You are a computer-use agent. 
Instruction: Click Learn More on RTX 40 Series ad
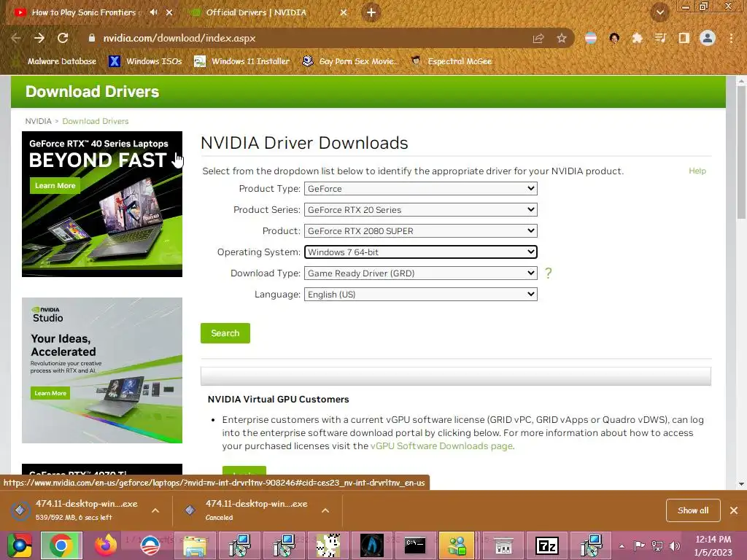55,186
